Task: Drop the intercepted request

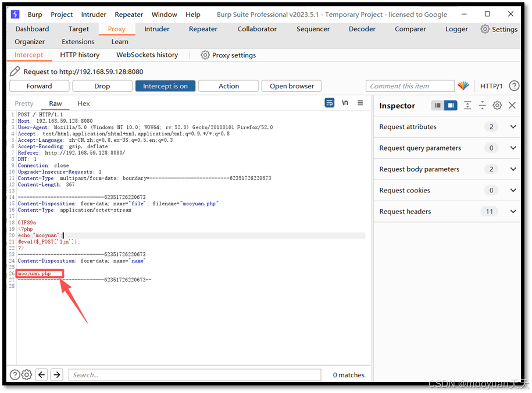Action: [x=102, y=86]
